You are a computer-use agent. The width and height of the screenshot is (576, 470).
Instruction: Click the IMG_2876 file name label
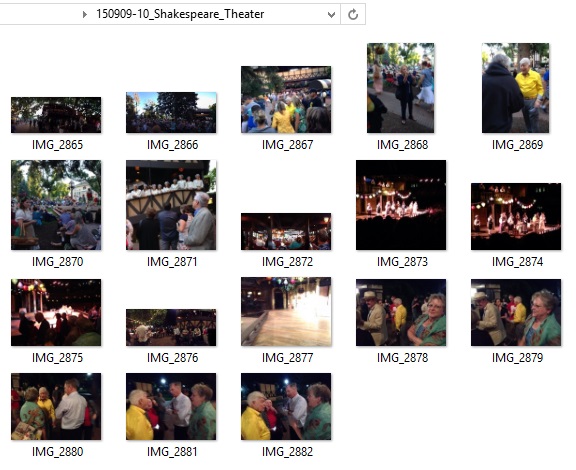coord(173,358)
